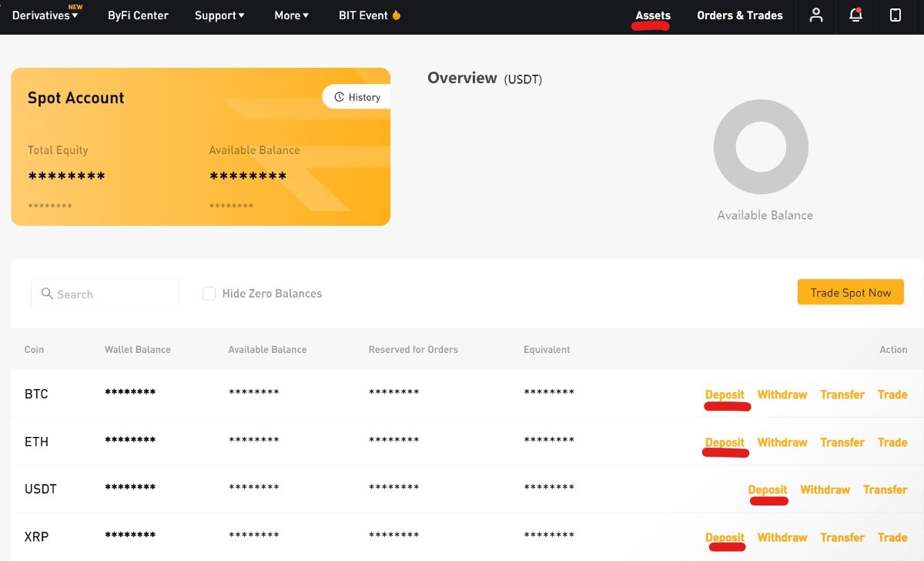Click the Available Balance column header

267,349
